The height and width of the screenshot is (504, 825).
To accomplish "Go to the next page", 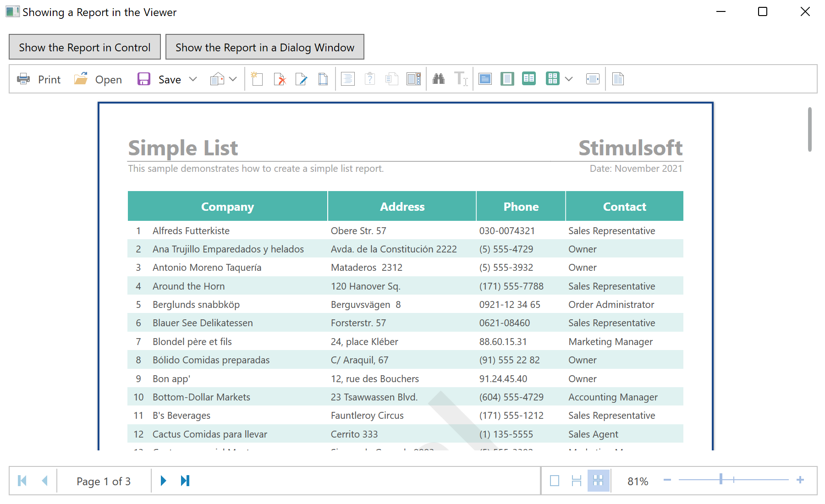I will tap(163, 481).
